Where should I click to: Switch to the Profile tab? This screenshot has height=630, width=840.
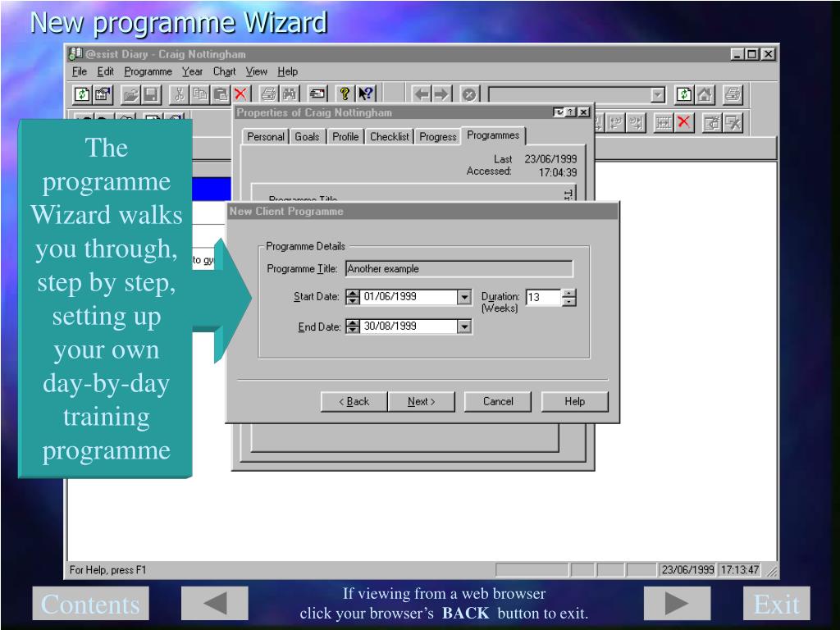tap(345, 137)
